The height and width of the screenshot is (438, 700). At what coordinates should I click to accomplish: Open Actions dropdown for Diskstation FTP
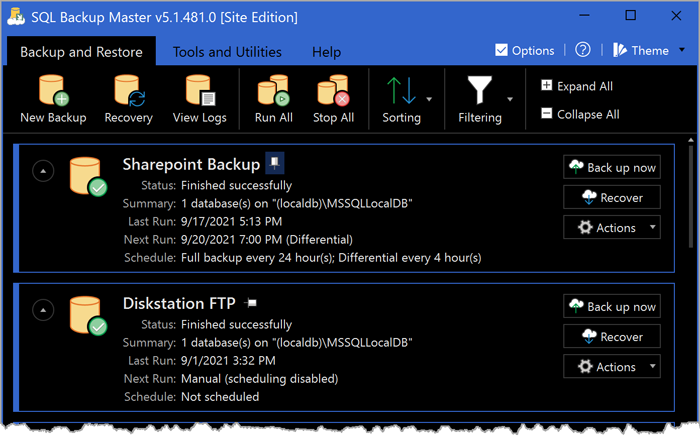click(x=612, y=367)
